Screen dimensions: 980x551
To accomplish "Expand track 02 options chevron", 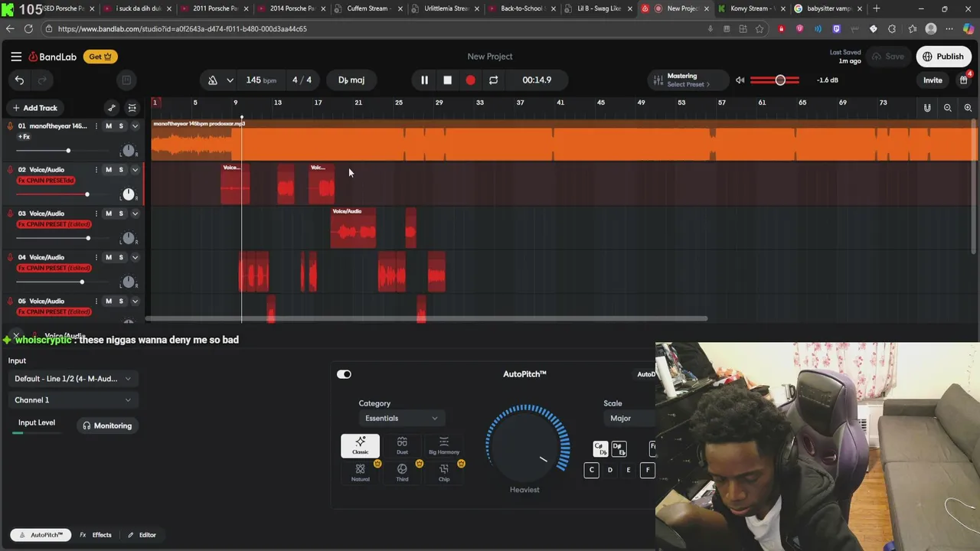I will pos(135,170).
